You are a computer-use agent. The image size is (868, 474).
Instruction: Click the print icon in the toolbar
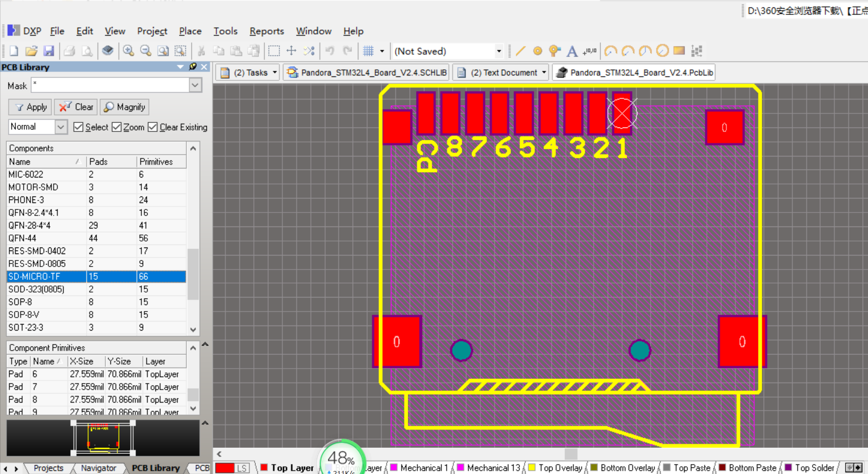click(x=69, y=51)
